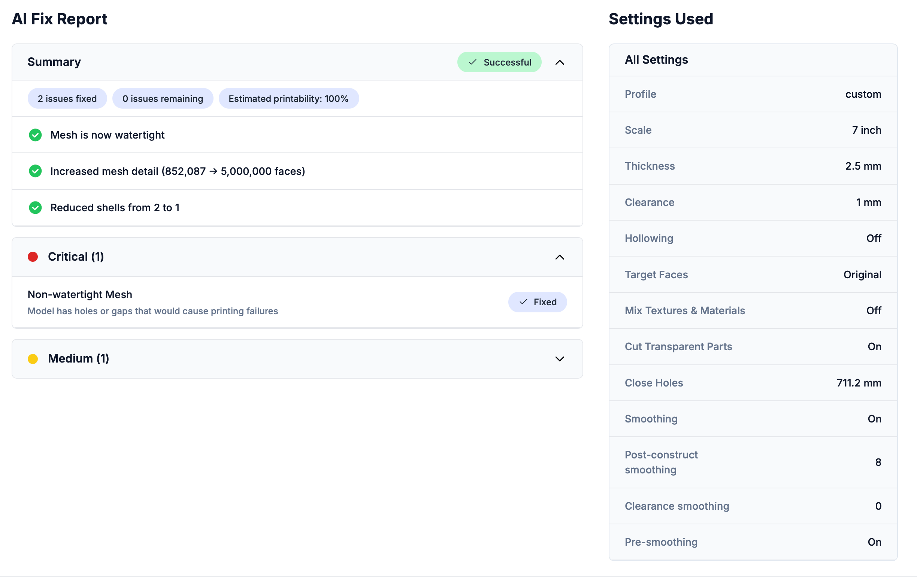Click the Smoothing value 'On'

point(874,419)
